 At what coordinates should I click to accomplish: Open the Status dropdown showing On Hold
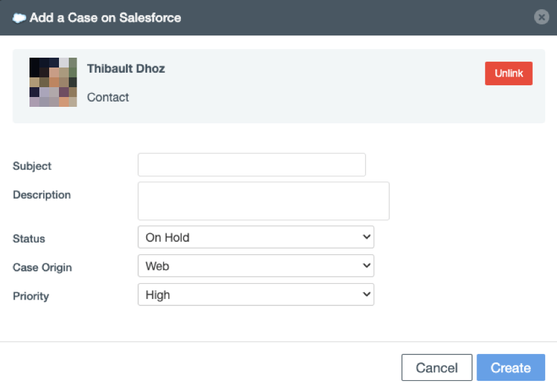256,237
